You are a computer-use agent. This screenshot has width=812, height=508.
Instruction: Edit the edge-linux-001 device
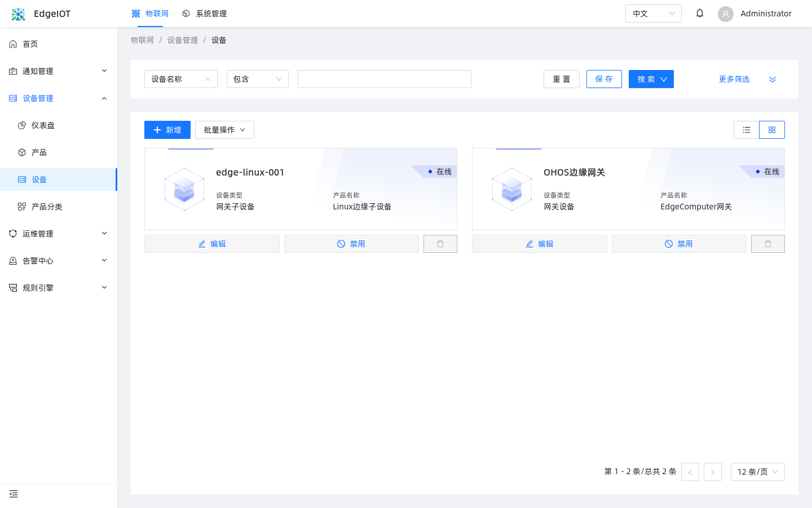(212, 244)
